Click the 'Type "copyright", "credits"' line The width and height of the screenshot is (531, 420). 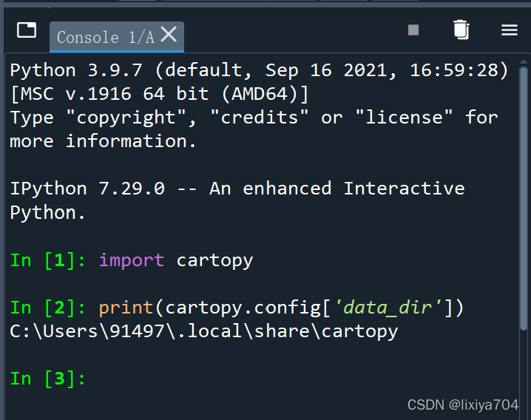pos(254,118)
